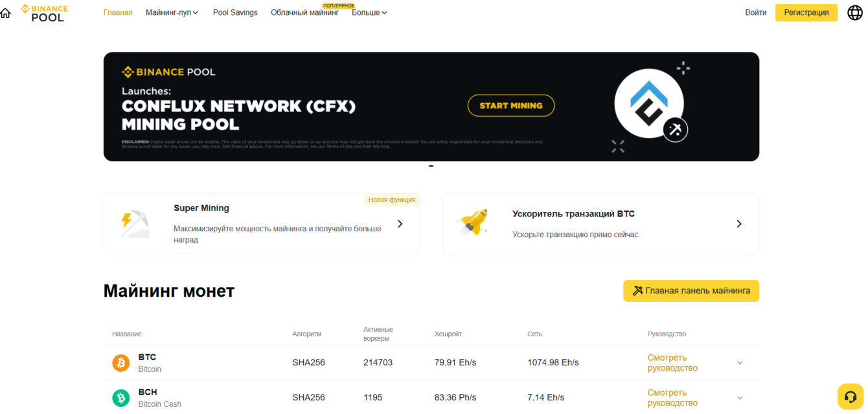Click the Bitcoin Cash coin icon

pos(120,397)
